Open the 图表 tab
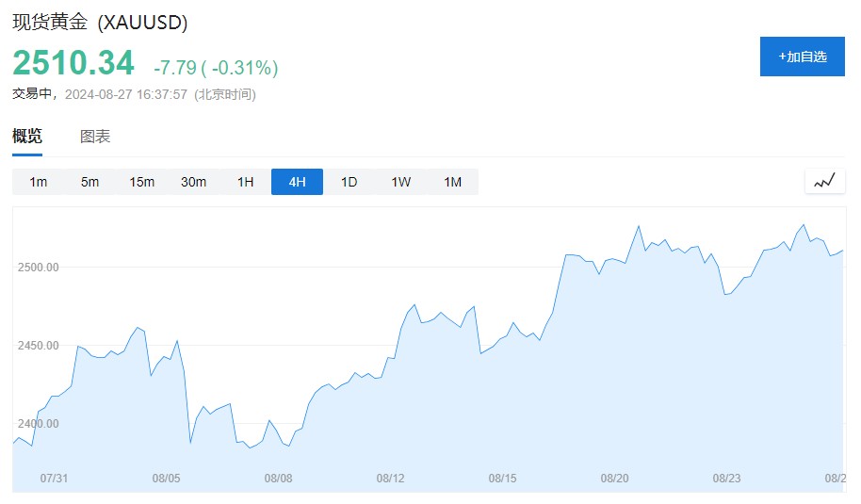The height and width of the screenshot is (504, 861). click(95, 137)
